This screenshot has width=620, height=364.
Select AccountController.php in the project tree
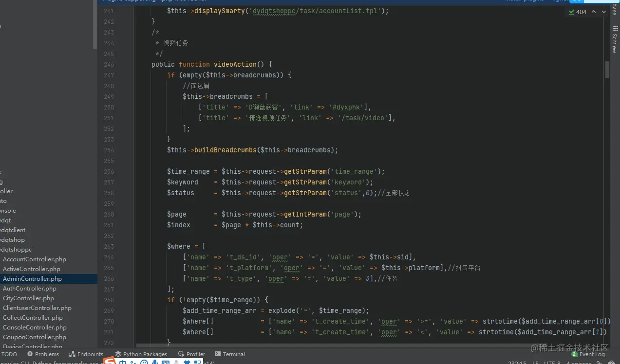(35, 259)
